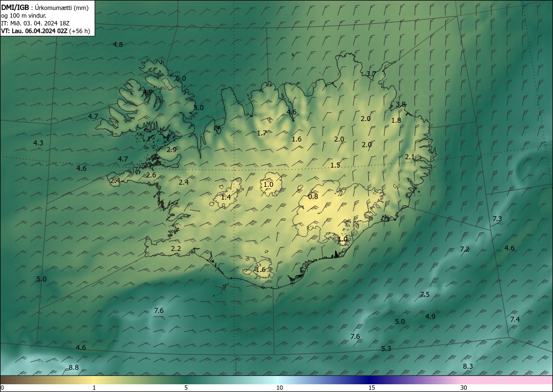Click the 8.8 value label
Viewport: 553px width, 392px height.
[74, 367]
